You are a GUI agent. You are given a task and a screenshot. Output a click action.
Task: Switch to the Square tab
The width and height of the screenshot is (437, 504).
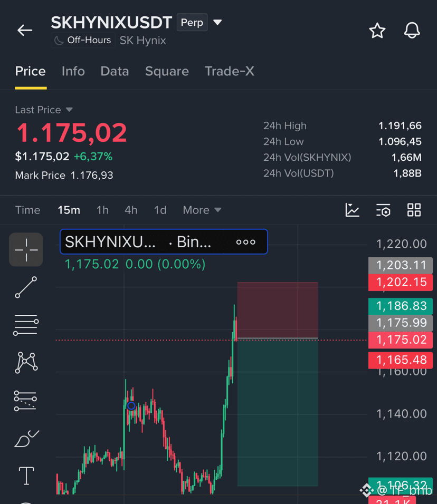(x=167, y=71)
